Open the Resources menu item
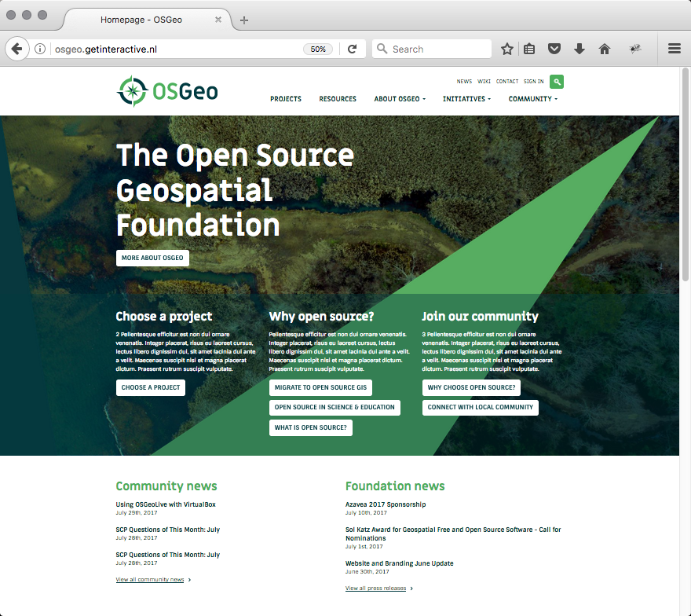691x616 pixels. pyautogui.click(x=338, y=99)
